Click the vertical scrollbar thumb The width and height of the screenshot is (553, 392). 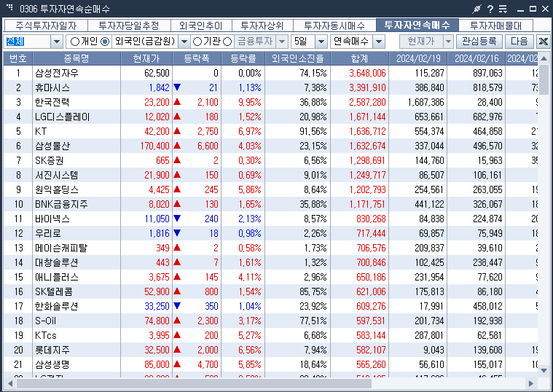[x=544, y=79]
